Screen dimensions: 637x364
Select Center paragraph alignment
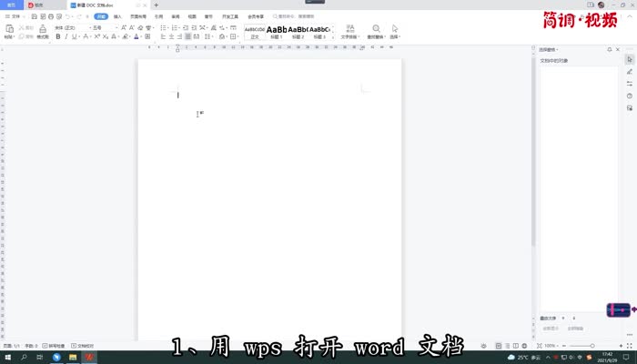[x=171, y=36]
